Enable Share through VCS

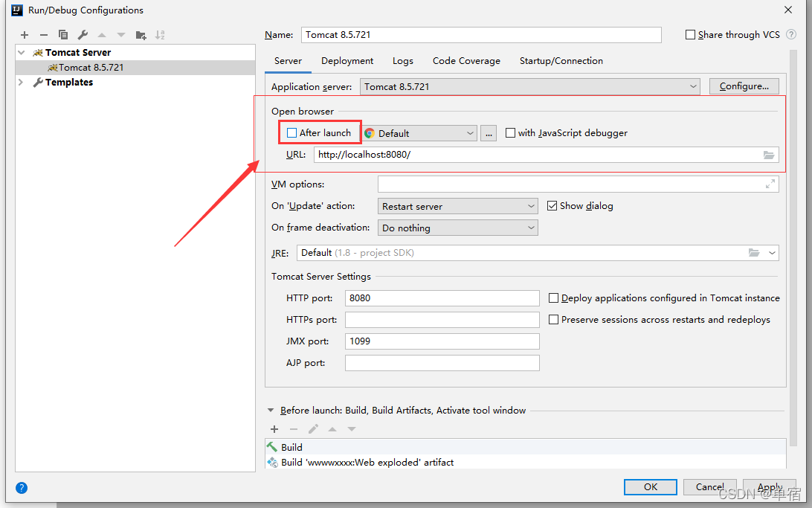[x=690, y=34]
